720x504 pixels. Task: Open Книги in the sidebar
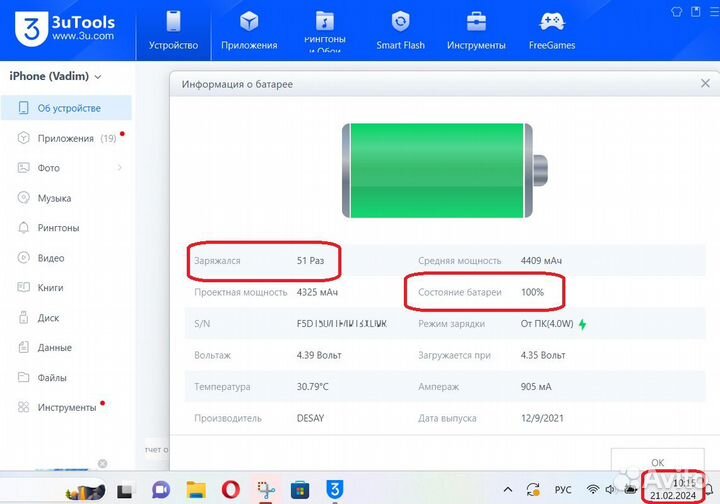(x=50, y=288)
